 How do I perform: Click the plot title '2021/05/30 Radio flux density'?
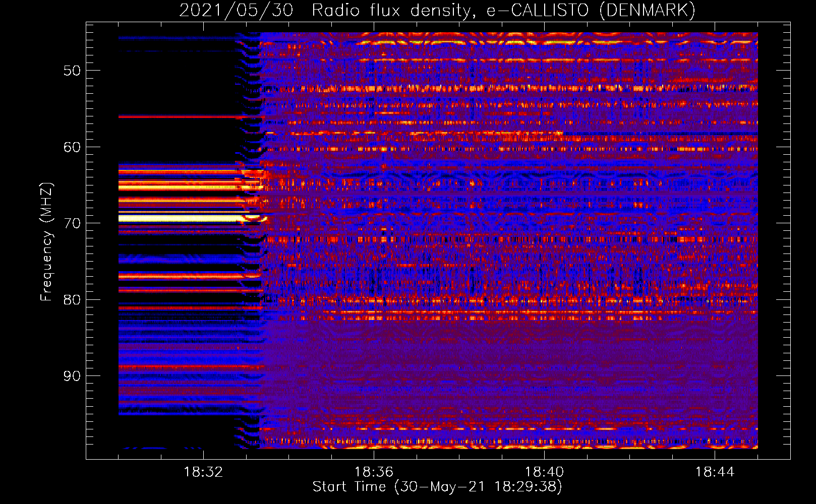[x=437, y=10]
